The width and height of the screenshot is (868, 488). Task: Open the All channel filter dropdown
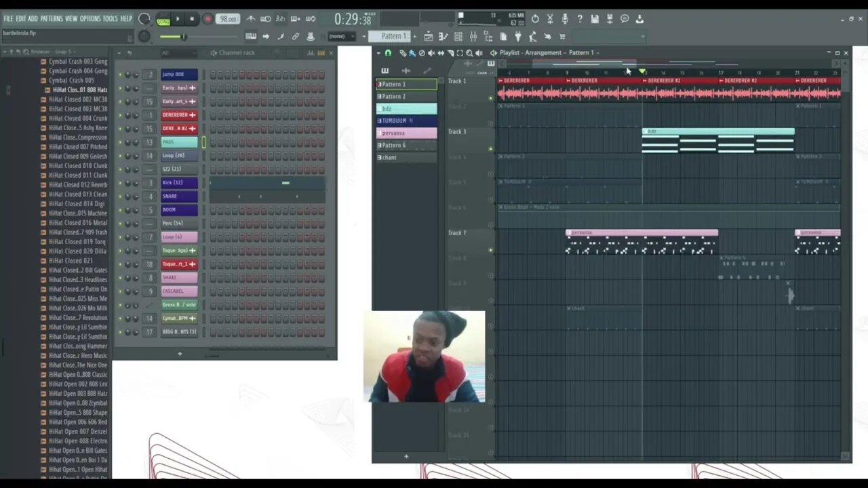[178, 53]
